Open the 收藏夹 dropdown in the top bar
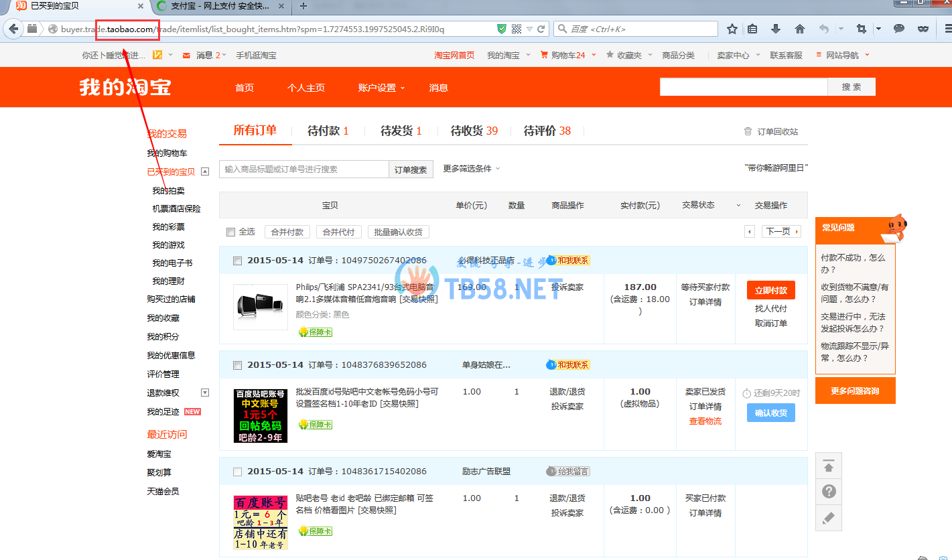Viewport: 952px width, 560px height. tap(629, 55)
